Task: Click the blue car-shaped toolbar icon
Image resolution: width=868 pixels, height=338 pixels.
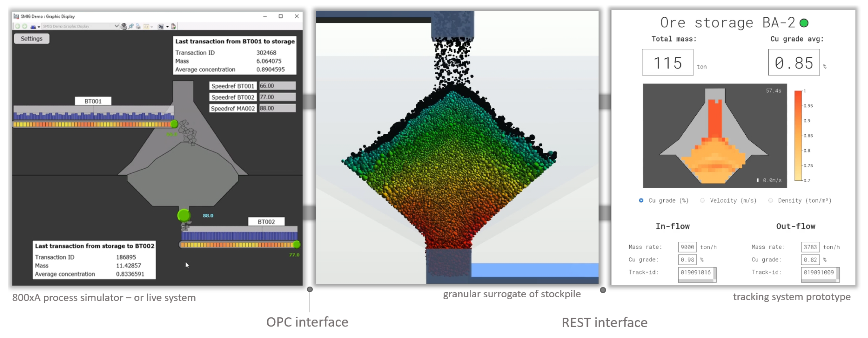Action: (33, 27)
